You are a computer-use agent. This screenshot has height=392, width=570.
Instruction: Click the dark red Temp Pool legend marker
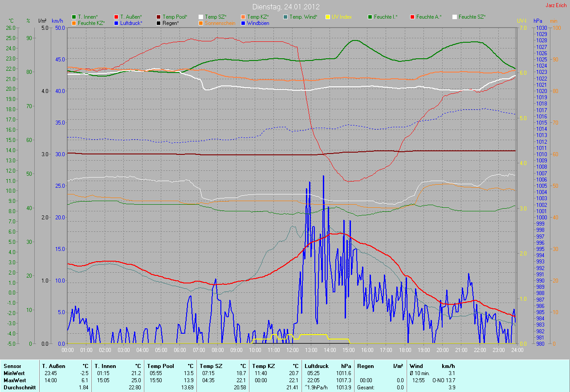pos(159,17)
